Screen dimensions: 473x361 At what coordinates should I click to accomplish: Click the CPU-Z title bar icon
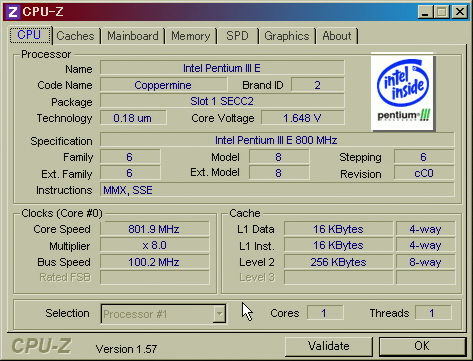(13, 12)
